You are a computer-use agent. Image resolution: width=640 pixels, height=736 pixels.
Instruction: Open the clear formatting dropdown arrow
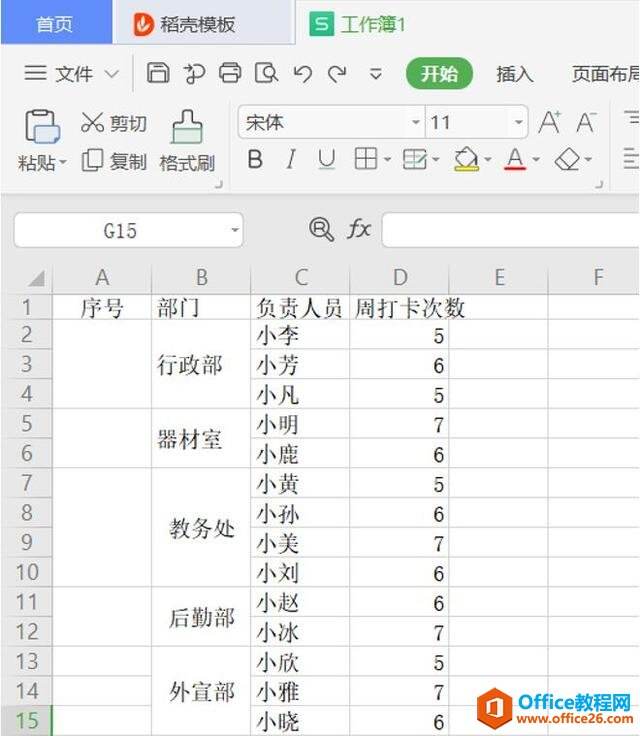tap(588, 160)
